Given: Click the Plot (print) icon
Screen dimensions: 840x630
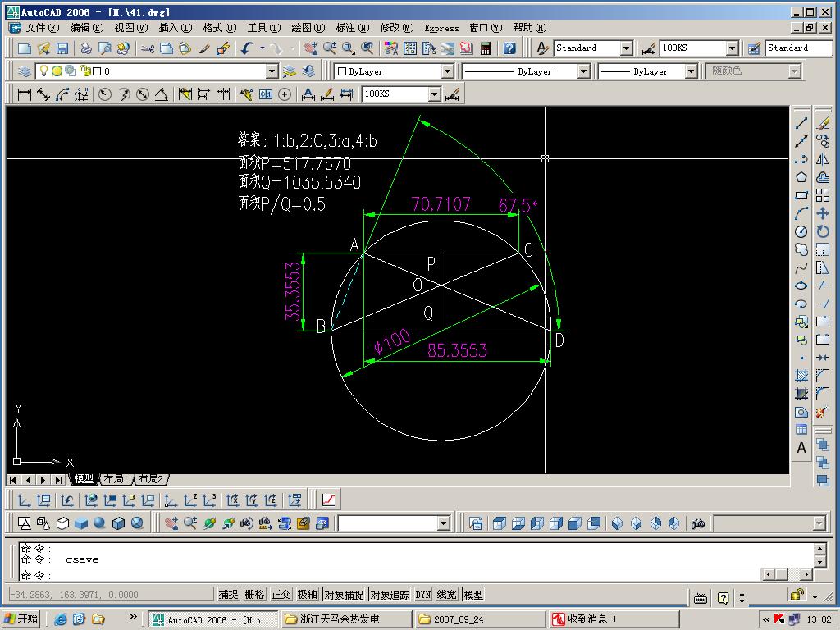Looking at the screenshot, I should coord(85,48).
